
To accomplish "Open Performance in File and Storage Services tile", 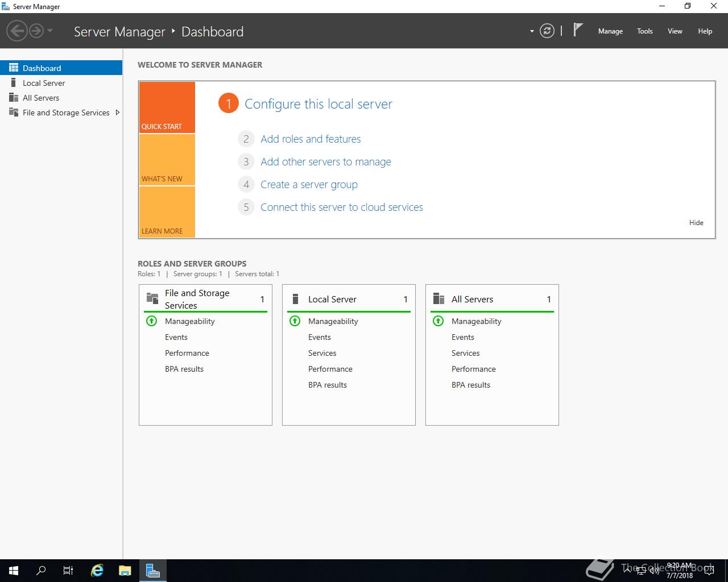I will point(187,353).
